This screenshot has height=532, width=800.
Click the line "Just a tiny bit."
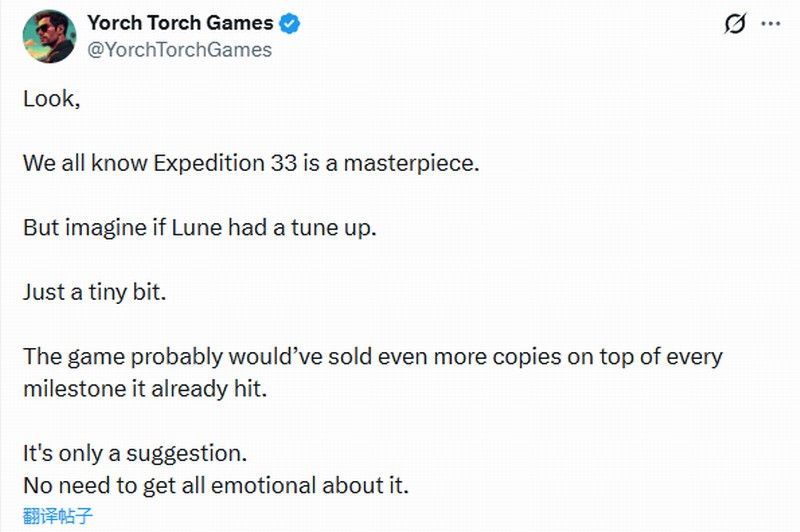coord(99,291)
